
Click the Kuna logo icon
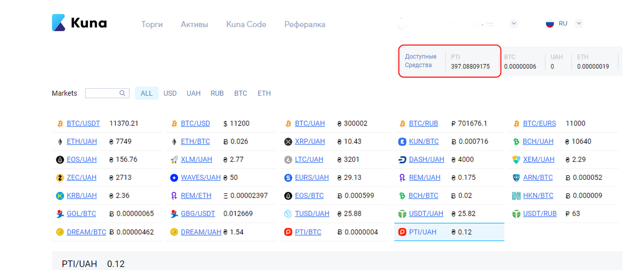click(59, 23)
